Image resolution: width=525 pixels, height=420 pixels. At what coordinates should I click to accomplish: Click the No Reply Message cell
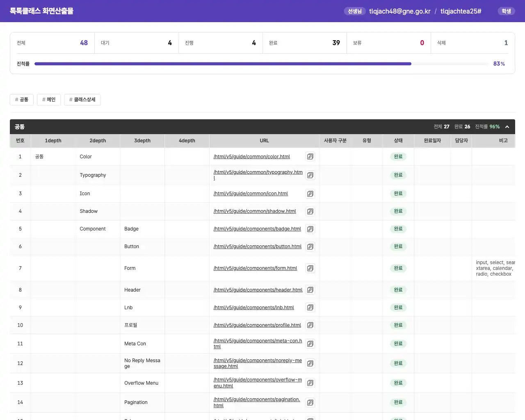coord(142,363)
